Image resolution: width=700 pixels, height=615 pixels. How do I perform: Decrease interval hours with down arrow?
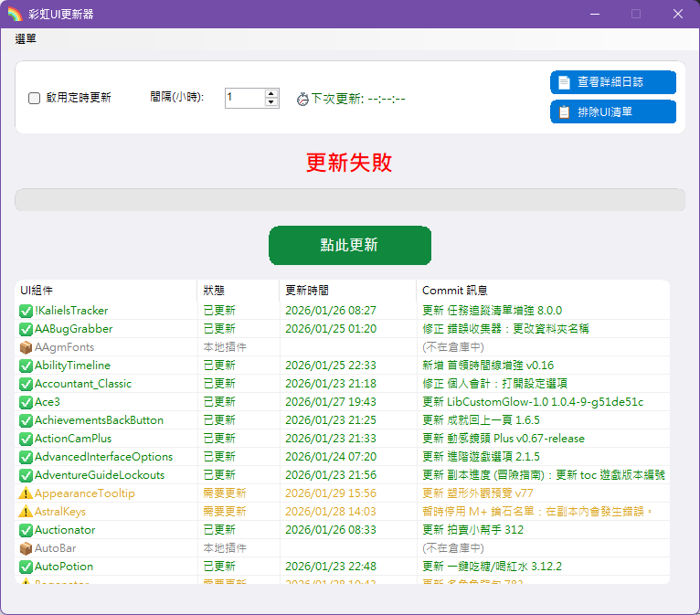coord(271,102)
